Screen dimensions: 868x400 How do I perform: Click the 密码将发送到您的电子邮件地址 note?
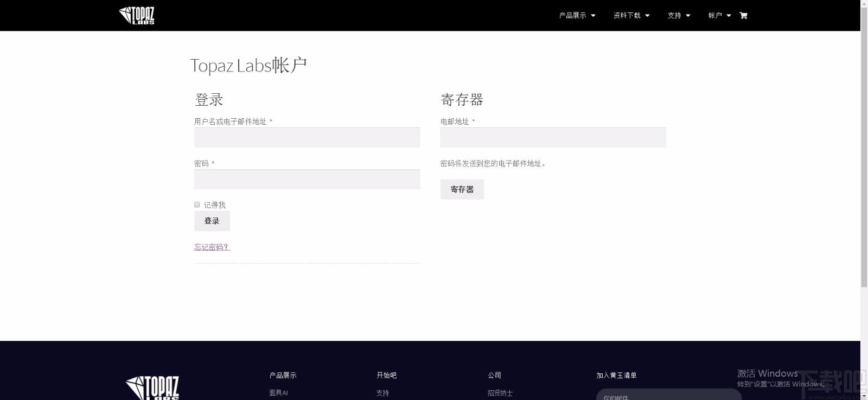point(493,163)
